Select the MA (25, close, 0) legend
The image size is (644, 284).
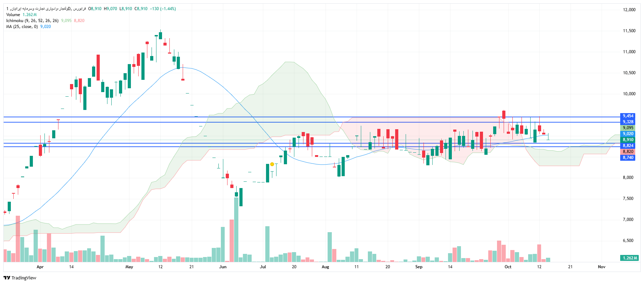tap(22, 27)
